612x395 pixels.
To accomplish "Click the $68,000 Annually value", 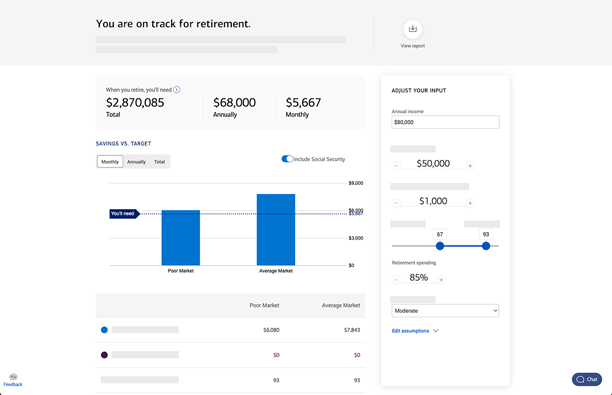I will pos(234,103).
